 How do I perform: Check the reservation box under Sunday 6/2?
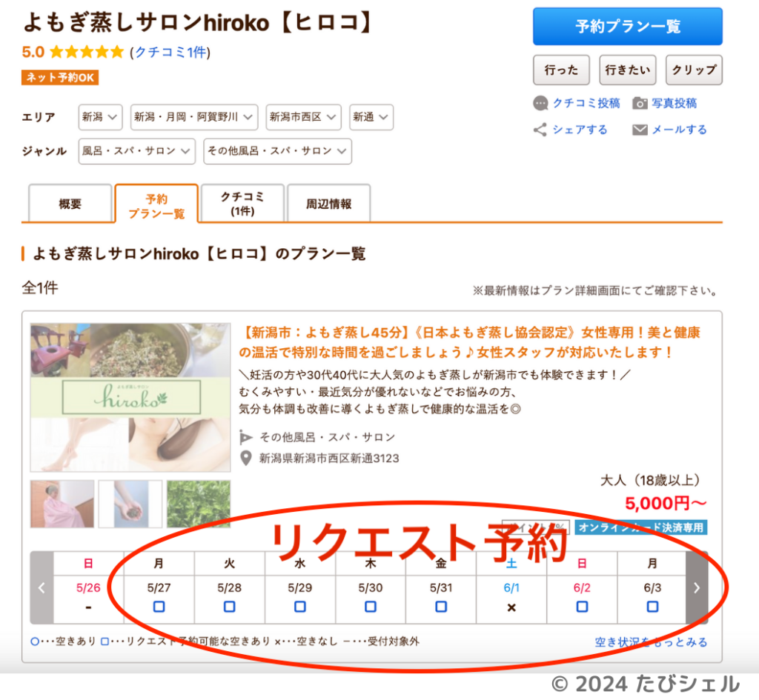[x=582, y=607]
